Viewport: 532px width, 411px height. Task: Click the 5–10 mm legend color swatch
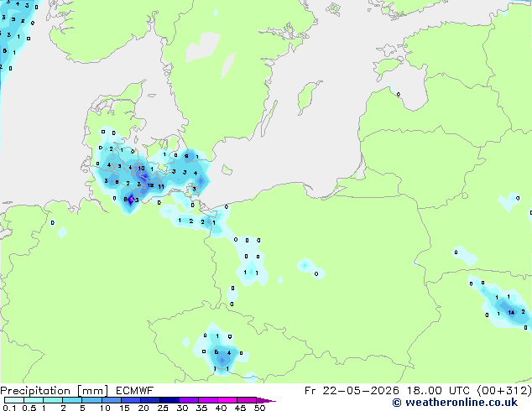point(92,400)
